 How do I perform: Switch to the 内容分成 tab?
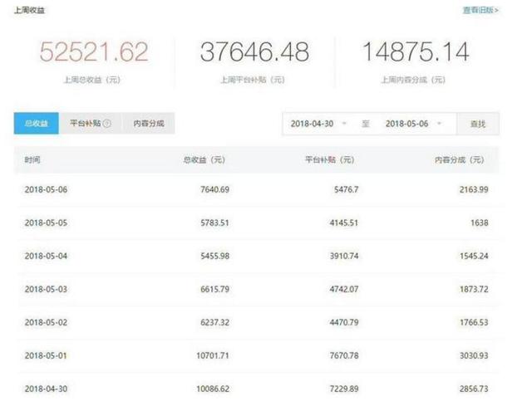point(149,124)
